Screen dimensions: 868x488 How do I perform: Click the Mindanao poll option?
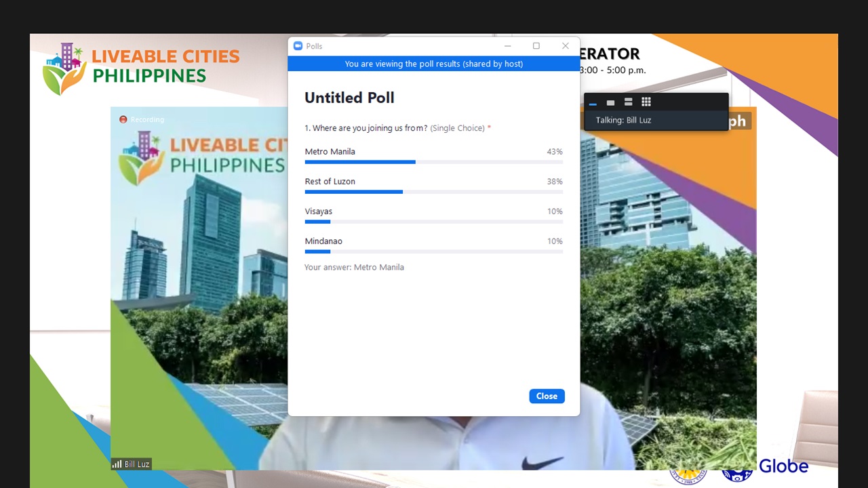pos(323,241)
